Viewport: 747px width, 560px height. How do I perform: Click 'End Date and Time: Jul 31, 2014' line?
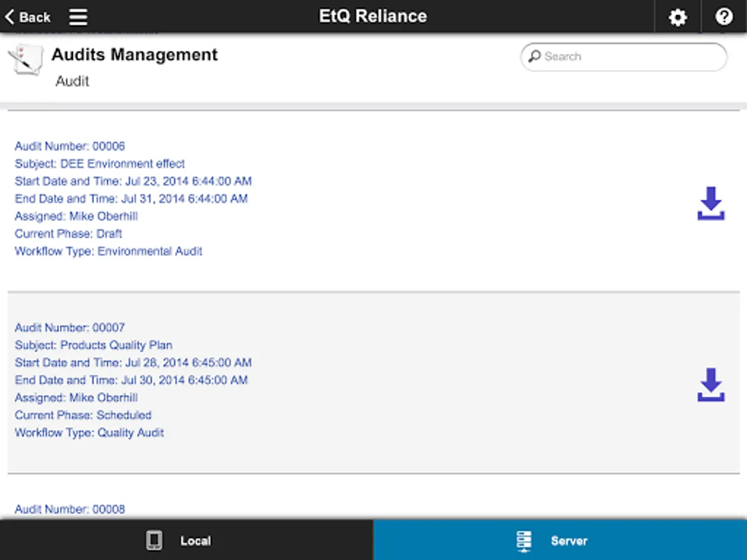point(131,198)
